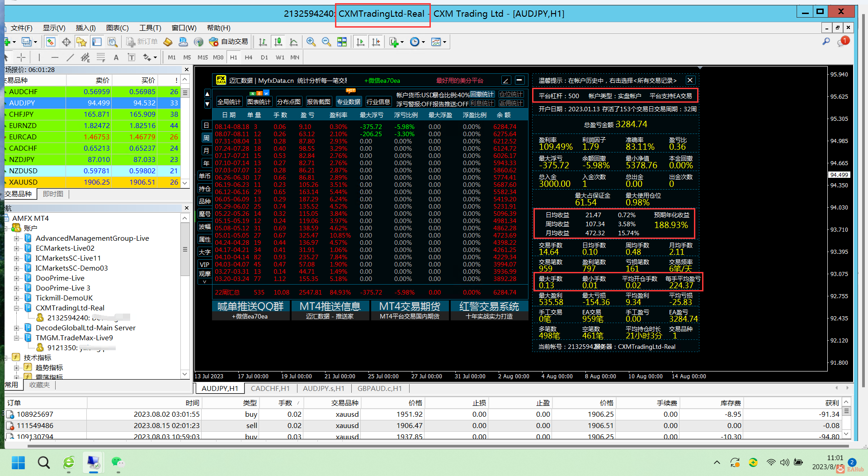Expand the ECMarkets-Live02 account node
The width and height of the screenshot is (868, 476).
pyautogui.click(x=16, y=248)
